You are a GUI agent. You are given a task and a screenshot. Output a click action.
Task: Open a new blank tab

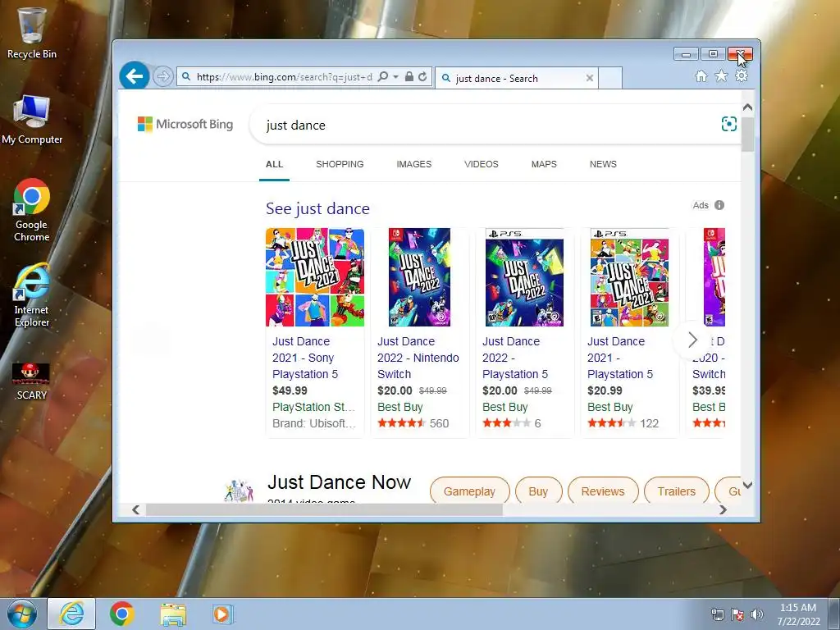(610, 78)
